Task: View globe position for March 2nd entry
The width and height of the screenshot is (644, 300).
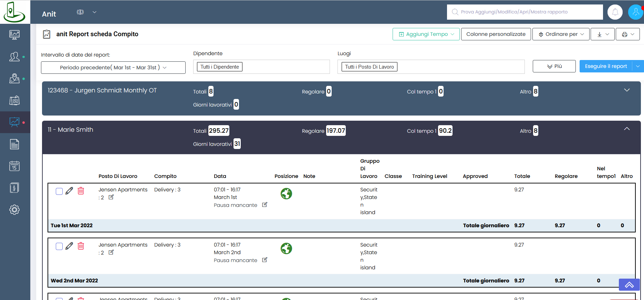Action: pyautogui.click(x=286, y=249)
